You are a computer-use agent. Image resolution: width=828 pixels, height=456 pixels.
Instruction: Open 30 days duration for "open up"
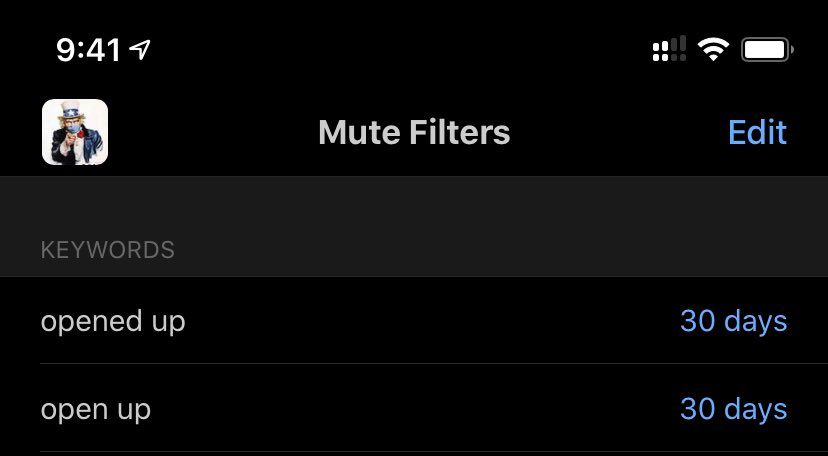733,410
